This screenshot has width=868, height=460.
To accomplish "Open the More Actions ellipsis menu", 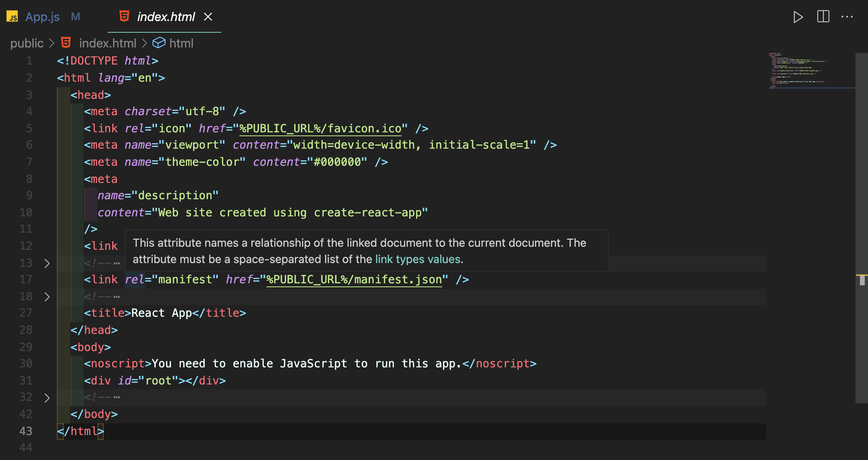I will [847, 17].
